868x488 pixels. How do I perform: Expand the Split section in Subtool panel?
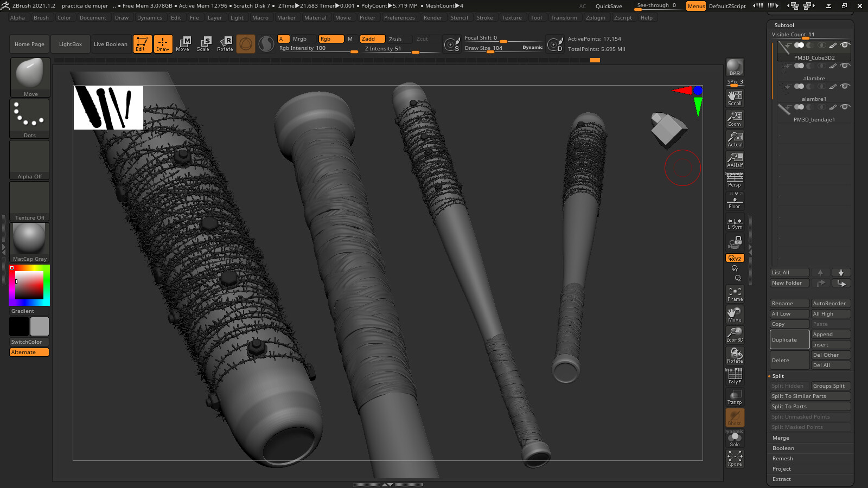coord(779,376)
